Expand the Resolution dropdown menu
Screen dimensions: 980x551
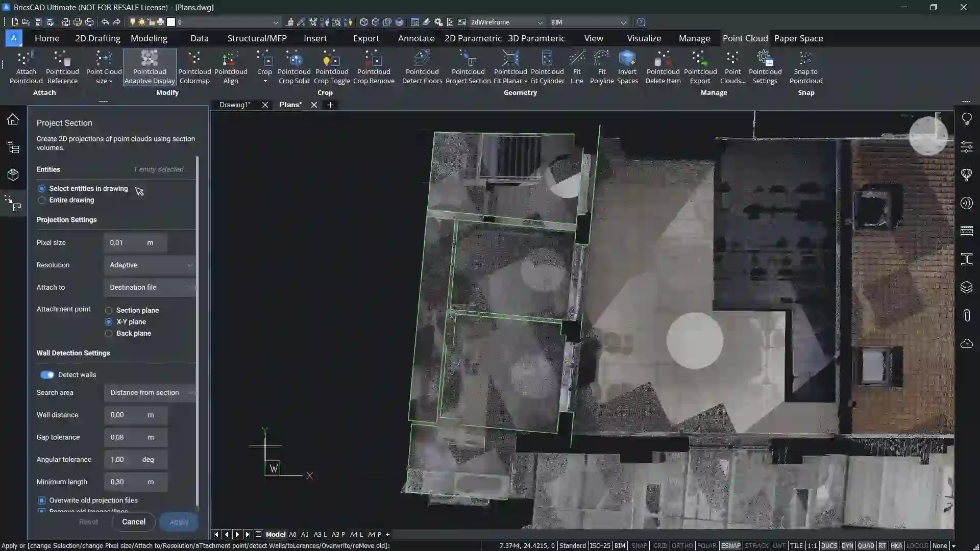(190, 264)
